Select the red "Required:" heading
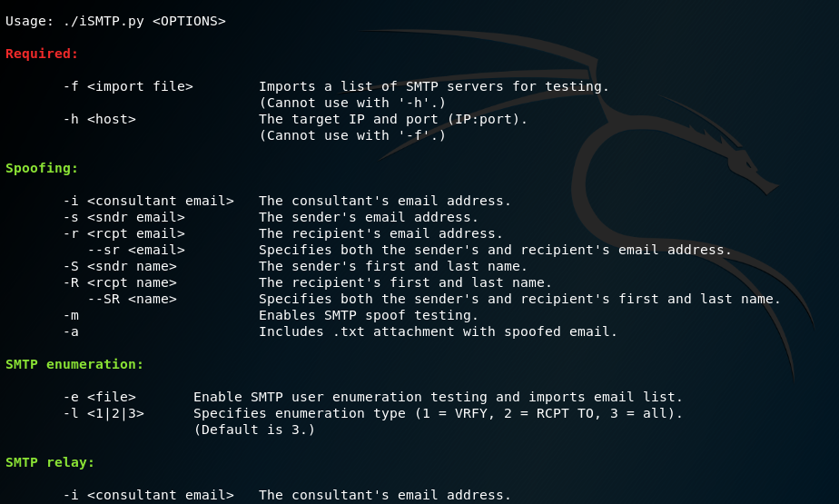 pyautogui.click(x=42, y=54)
